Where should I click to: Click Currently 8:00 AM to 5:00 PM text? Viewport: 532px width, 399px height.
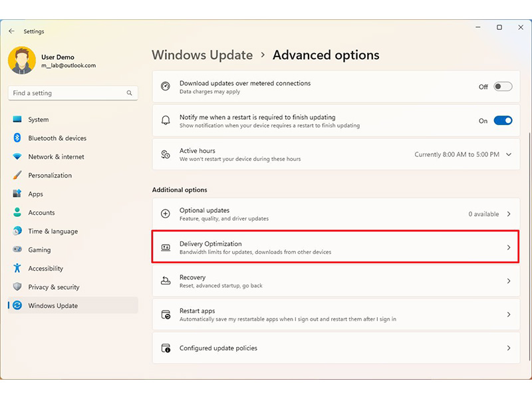coord(457,154)
